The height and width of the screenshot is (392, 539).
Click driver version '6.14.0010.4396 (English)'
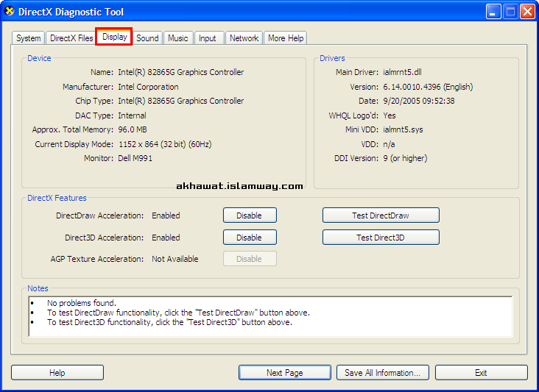tap(428, 87)
